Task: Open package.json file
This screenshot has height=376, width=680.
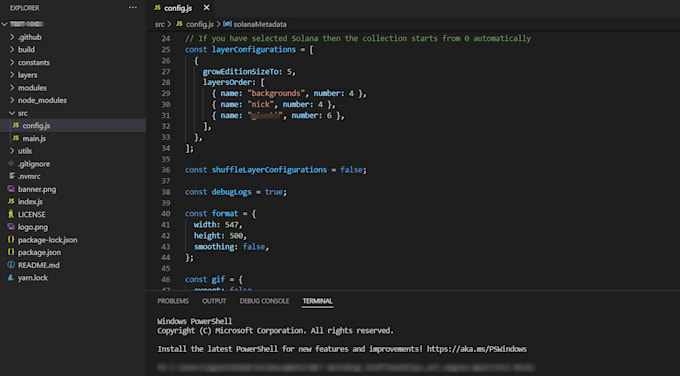Action: [x=39, y=252]
